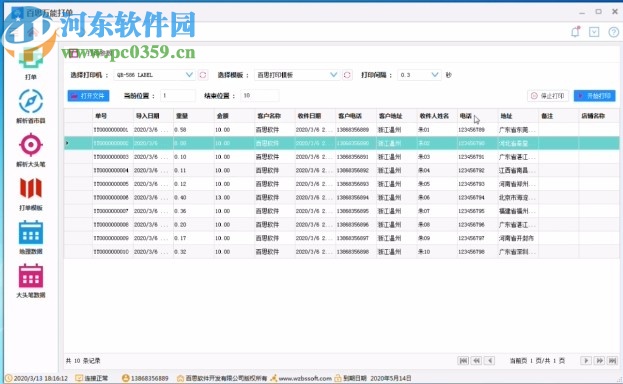Go to the last page
The height and width of the screenshot is (384, 623).
point(612,361)
